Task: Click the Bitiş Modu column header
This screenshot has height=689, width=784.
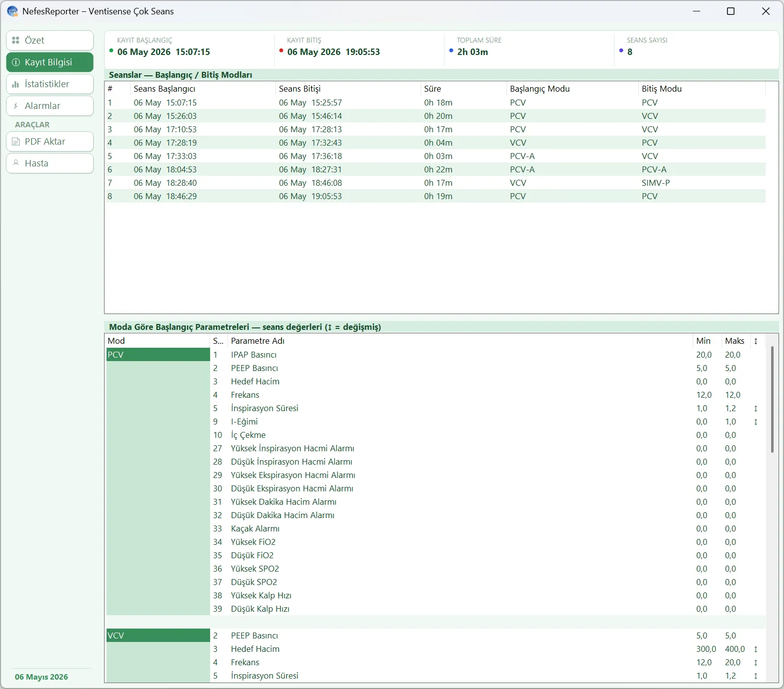Action: (x=702, y=89)
